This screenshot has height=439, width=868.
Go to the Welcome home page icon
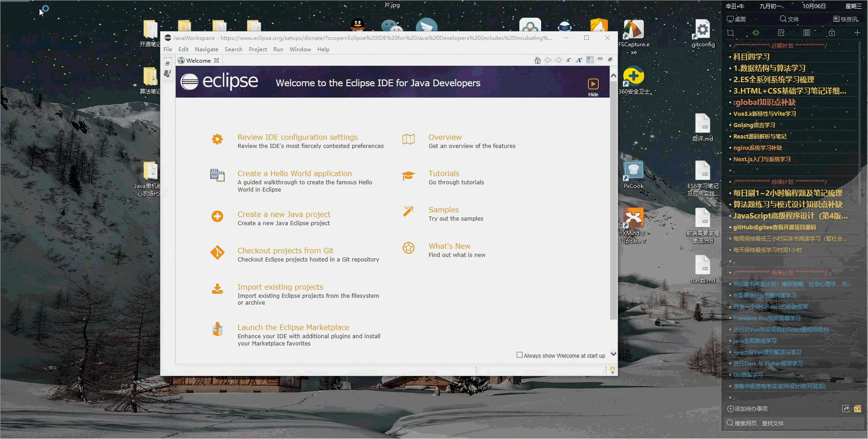coord(538,60)
